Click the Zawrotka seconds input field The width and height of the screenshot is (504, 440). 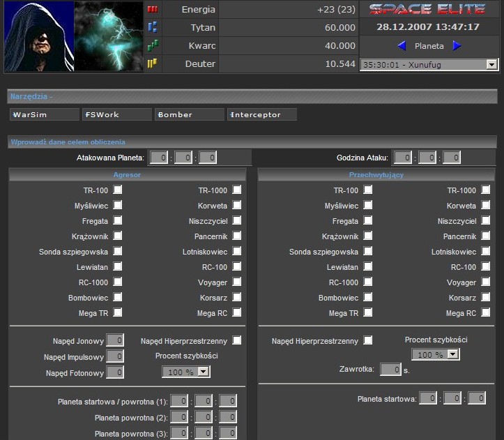(x=390, y=369)
